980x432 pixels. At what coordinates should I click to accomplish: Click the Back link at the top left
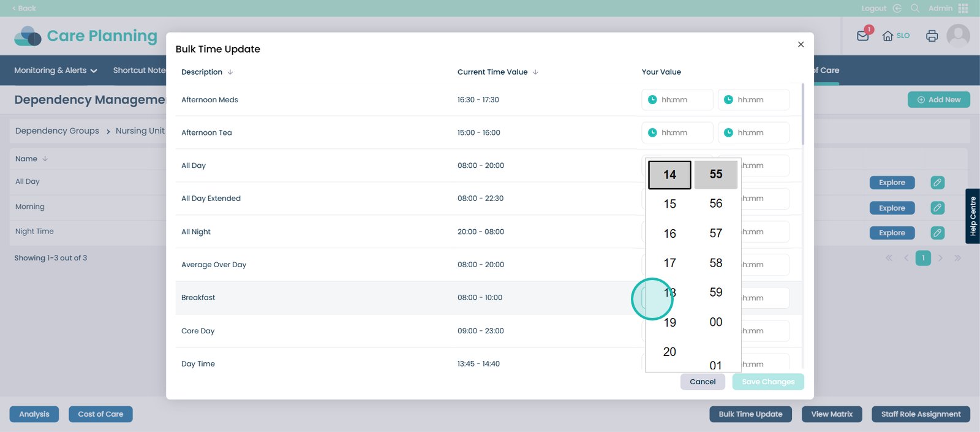(24, 8)
